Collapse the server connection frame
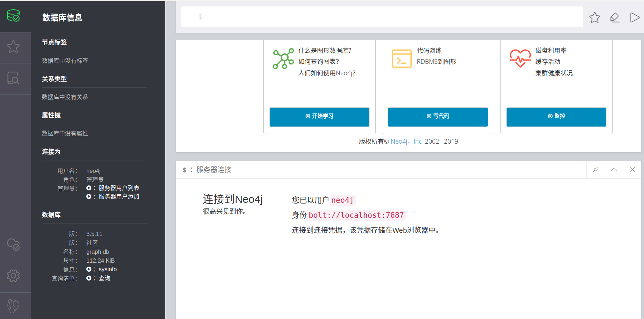 pyautogui.click(x=614, y=170)
